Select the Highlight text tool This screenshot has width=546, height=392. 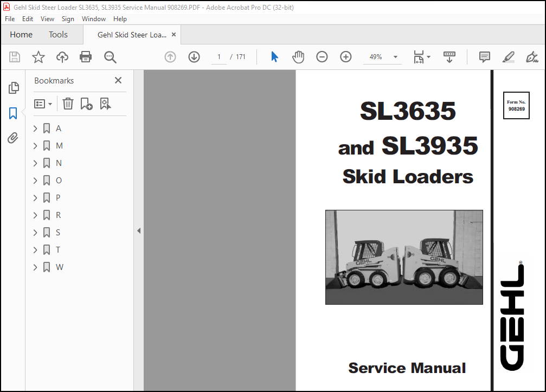pos(509,57)
